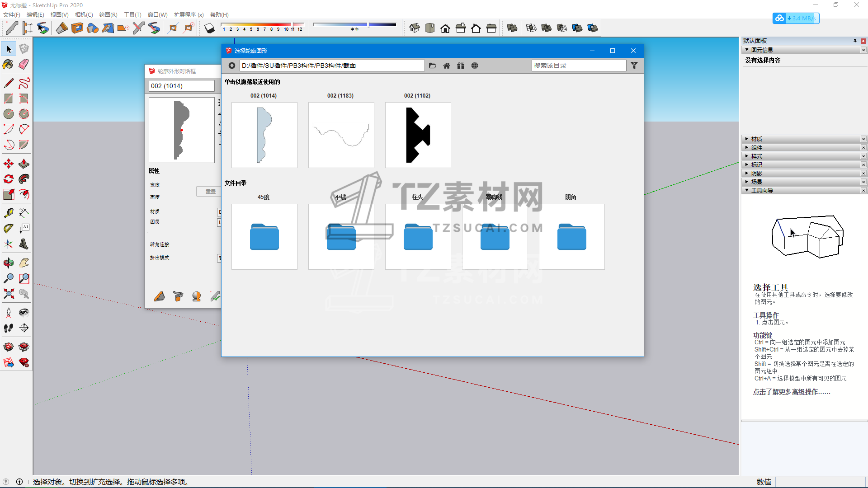Toggle the default panel pin
868x488 pixels.
pos(855,41)
